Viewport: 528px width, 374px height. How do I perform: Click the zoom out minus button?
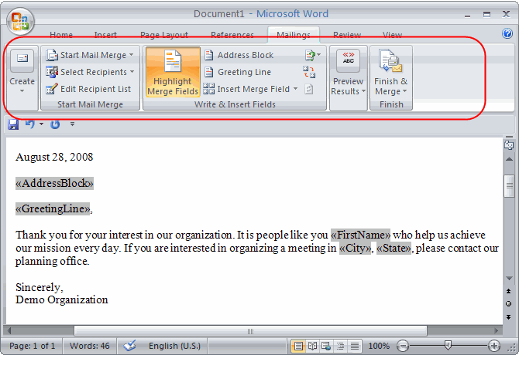(403, 346)
